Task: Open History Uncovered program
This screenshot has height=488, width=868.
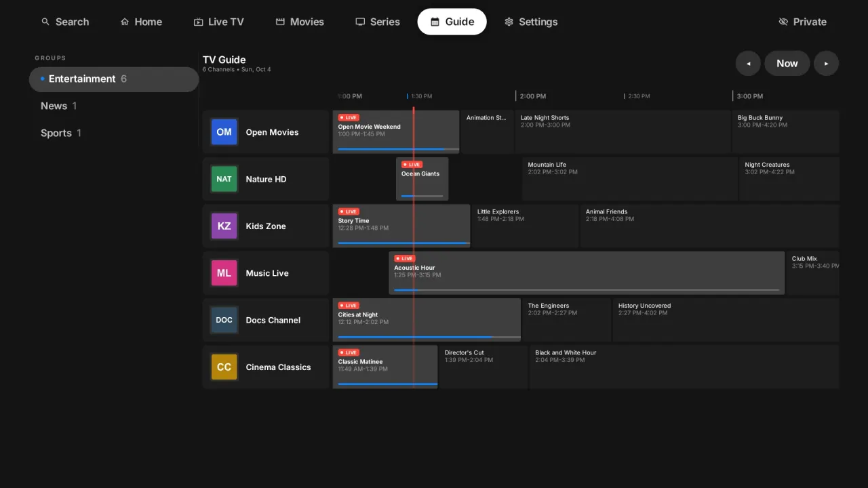Action: click(726, 320)
